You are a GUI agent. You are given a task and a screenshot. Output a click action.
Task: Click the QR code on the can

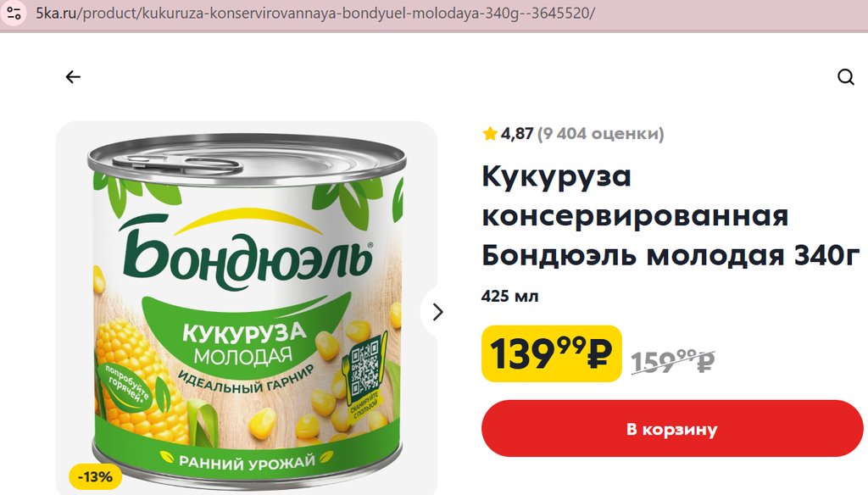point(364,366)
